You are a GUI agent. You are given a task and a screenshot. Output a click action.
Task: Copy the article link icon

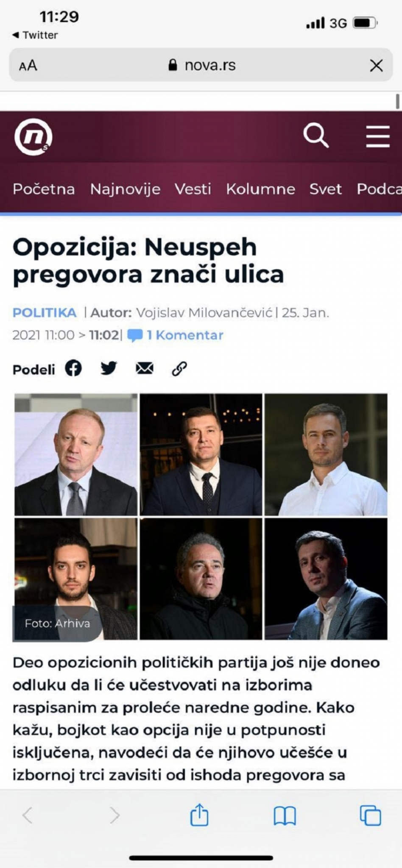click(179, 368)
